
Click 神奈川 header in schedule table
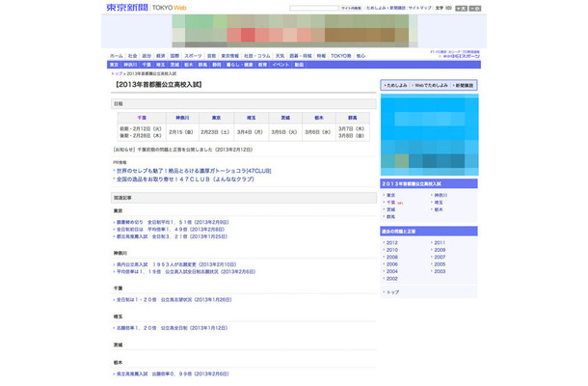(x=182, y=118)
